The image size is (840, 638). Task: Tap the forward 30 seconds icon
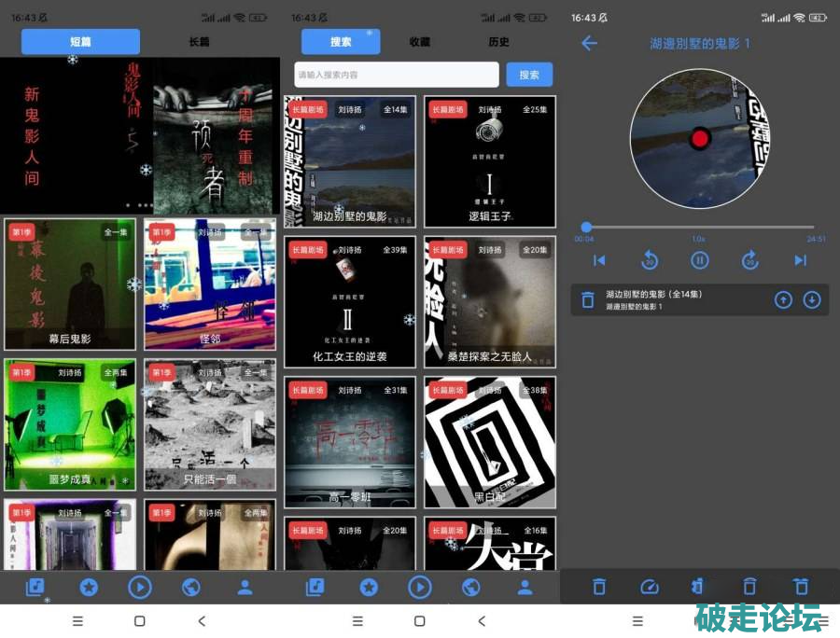pyautogui.click(x=749, y=260)
